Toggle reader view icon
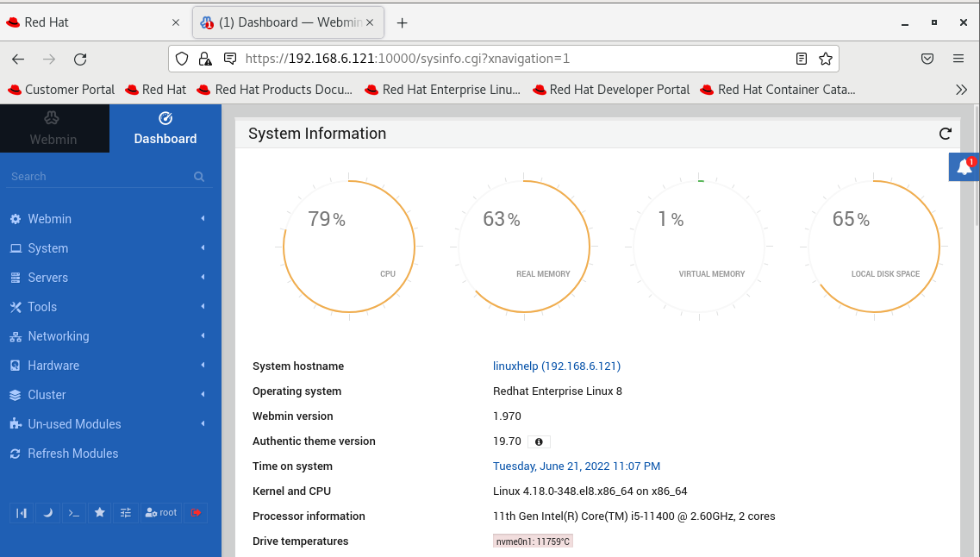Screen dimensions: 980x557 802,59
